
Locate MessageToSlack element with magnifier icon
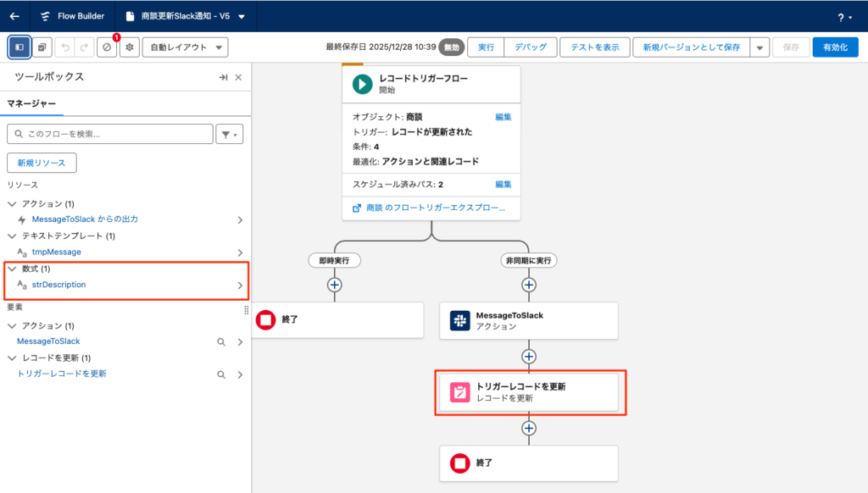pos(221,341)
